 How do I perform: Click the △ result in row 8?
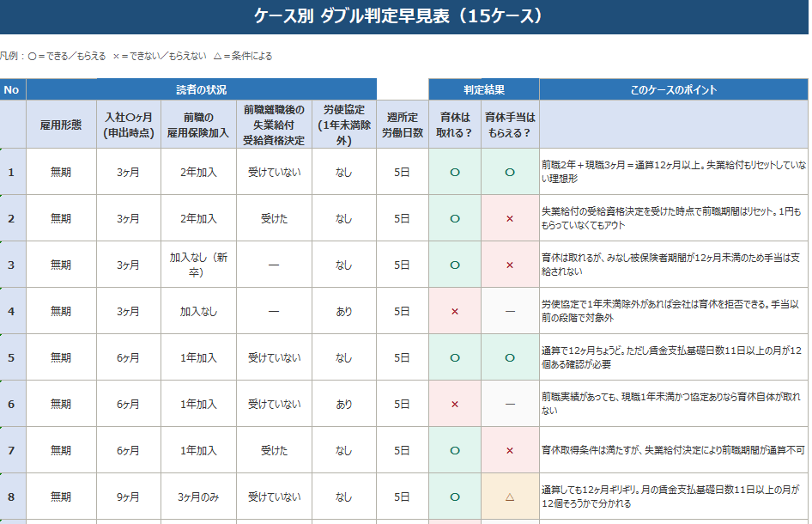click(x=510, y=497)
